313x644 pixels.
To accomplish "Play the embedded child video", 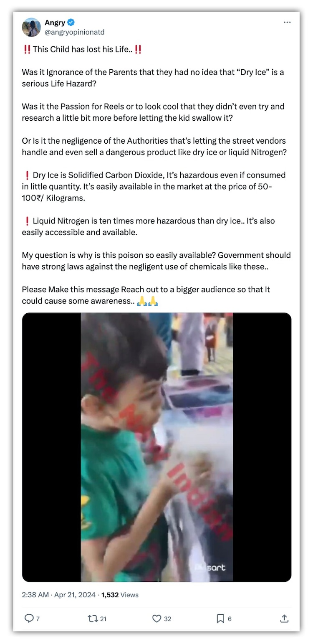I will [x=156, y=447].
